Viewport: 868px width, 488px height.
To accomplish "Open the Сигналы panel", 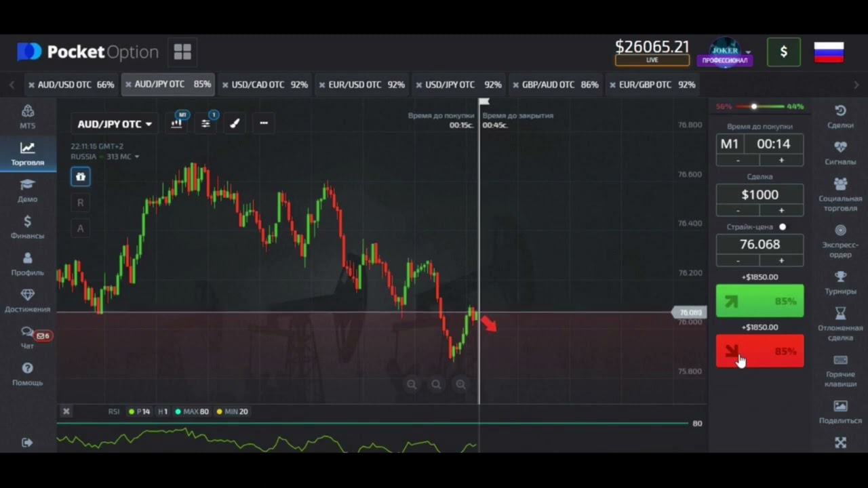I will 840,153.
